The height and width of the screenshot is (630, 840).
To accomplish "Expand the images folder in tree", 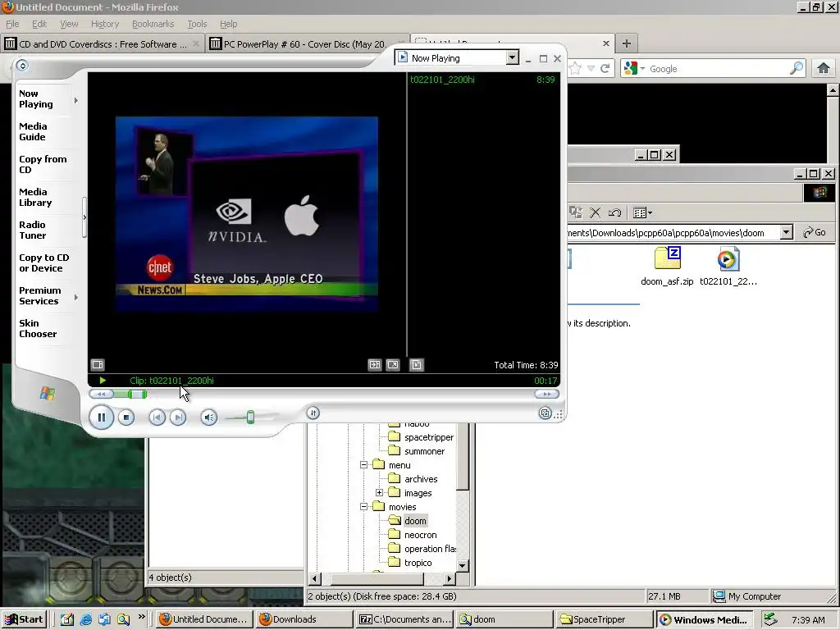I will 379,492.
